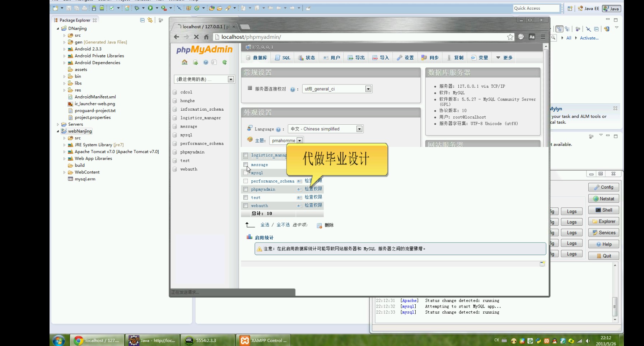The height and width of the screenshot is (346, 644).
Task: Open AndroidManifest.xml in Package Explorer
Action: (95, 97)
